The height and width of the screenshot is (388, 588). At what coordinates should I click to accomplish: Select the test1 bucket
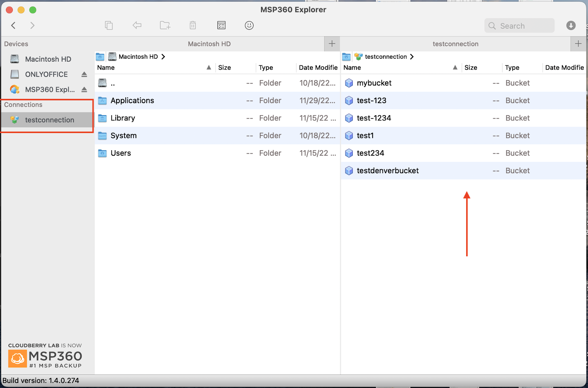click(x=463, y=135)
